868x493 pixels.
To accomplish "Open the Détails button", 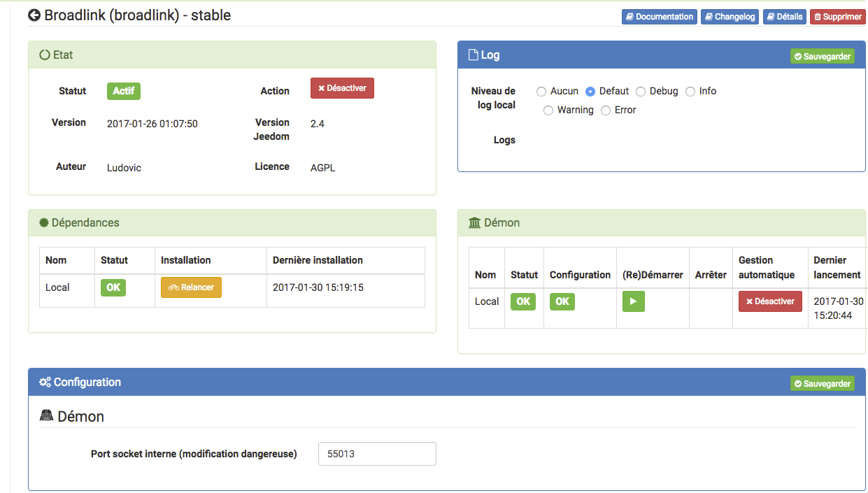I will 785,17.
